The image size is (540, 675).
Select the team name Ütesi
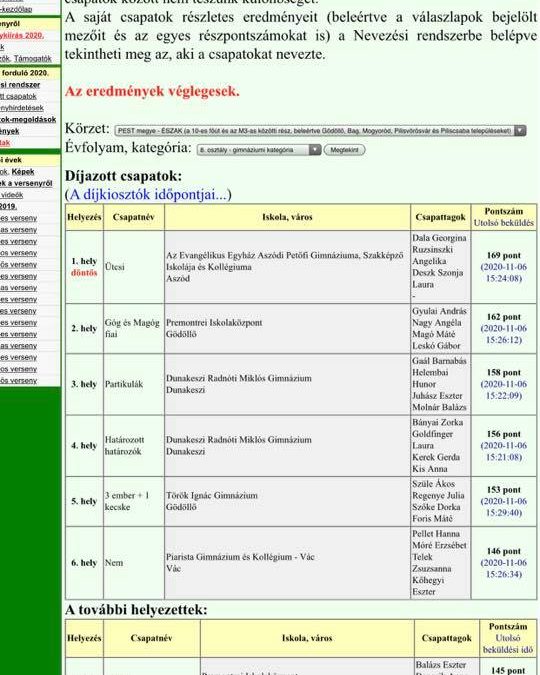click(x=115, y=267)
